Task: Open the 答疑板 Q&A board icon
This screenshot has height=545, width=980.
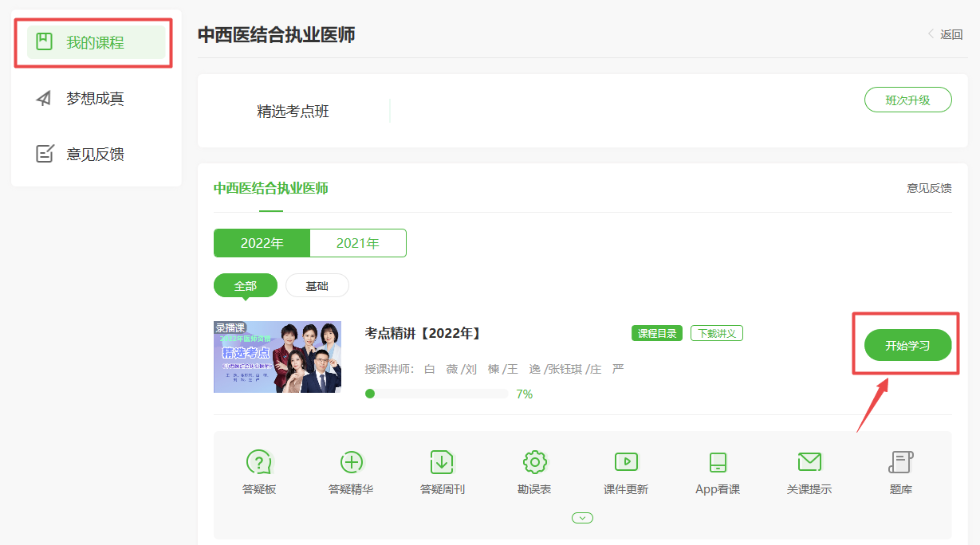Action: point(259,462)
